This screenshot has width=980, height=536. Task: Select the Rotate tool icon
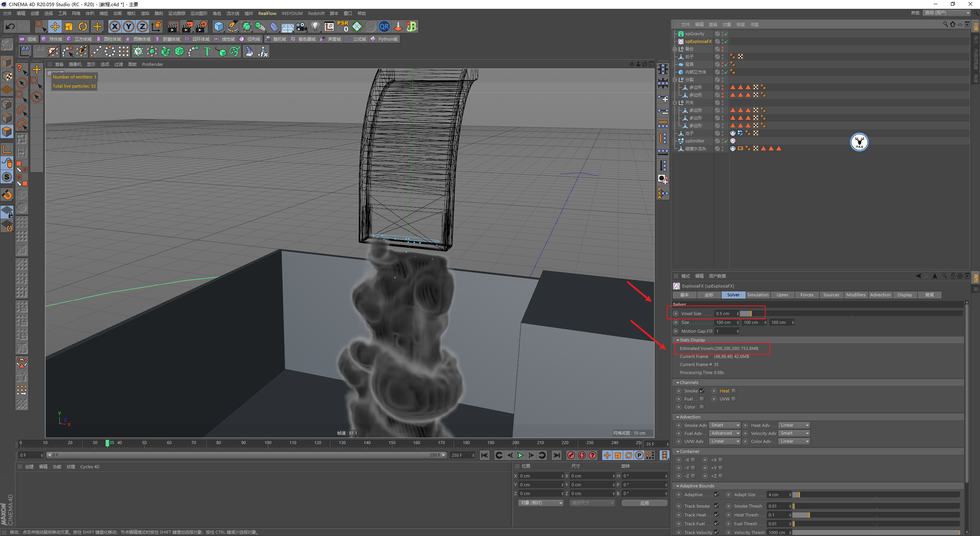tap(83, 26)
